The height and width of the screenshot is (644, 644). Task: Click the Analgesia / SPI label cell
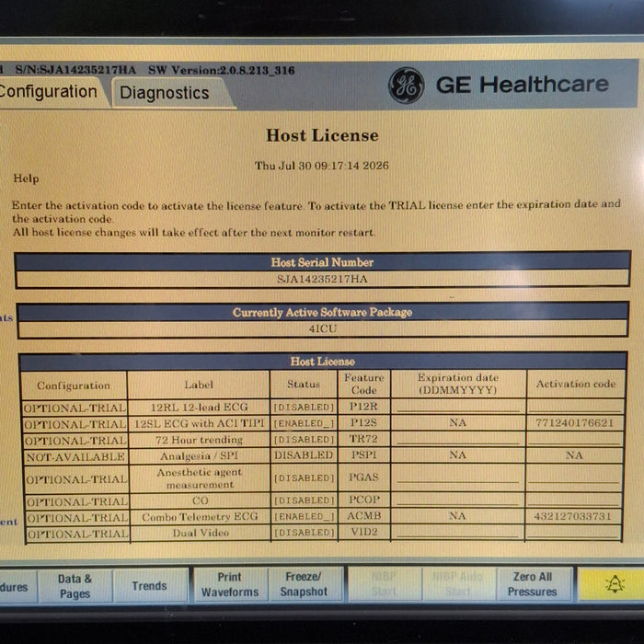(200, 456)
